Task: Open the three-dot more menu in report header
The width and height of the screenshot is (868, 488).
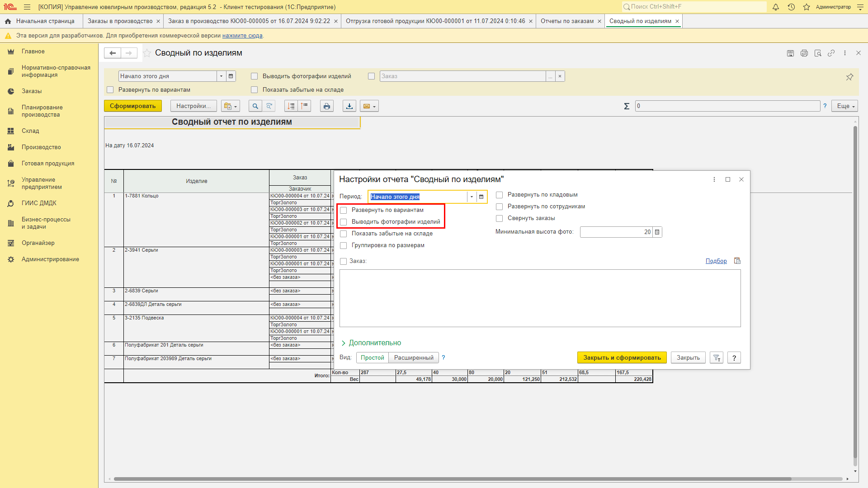Action: tap(844, 53)
